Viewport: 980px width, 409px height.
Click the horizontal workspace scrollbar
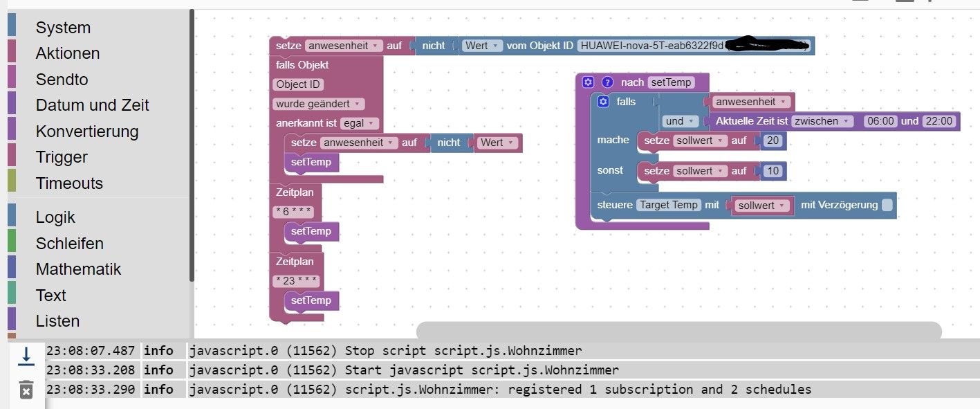coord(679,331)
